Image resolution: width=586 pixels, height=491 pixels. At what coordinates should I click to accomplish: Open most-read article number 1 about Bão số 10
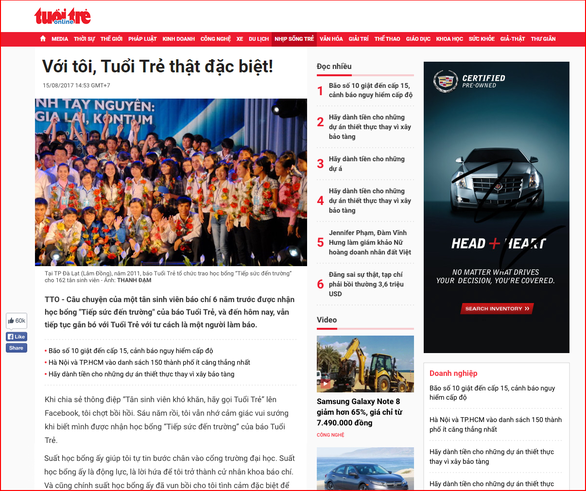point(370,90)
